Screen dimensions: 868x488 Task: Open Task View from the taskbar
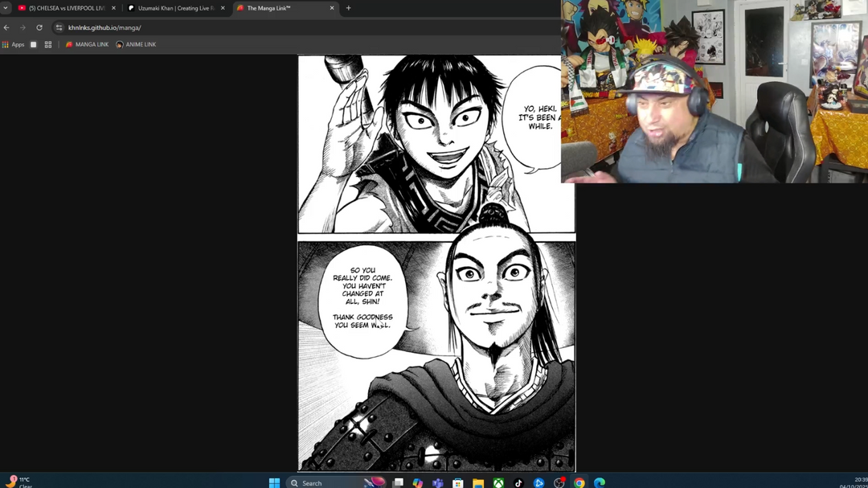coord(396,482)
